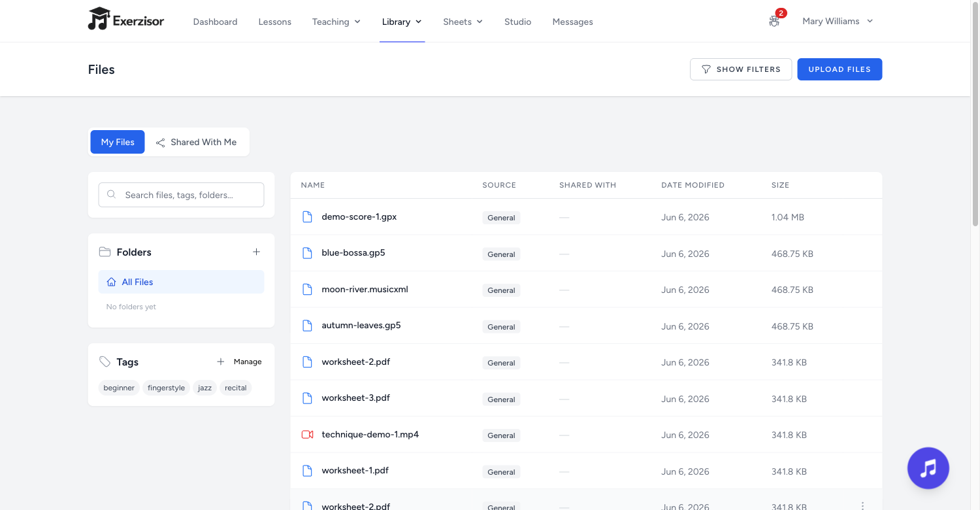Click the Show Filters button
The width and height of the screenshot is (980, 510).
pos(741,69)
